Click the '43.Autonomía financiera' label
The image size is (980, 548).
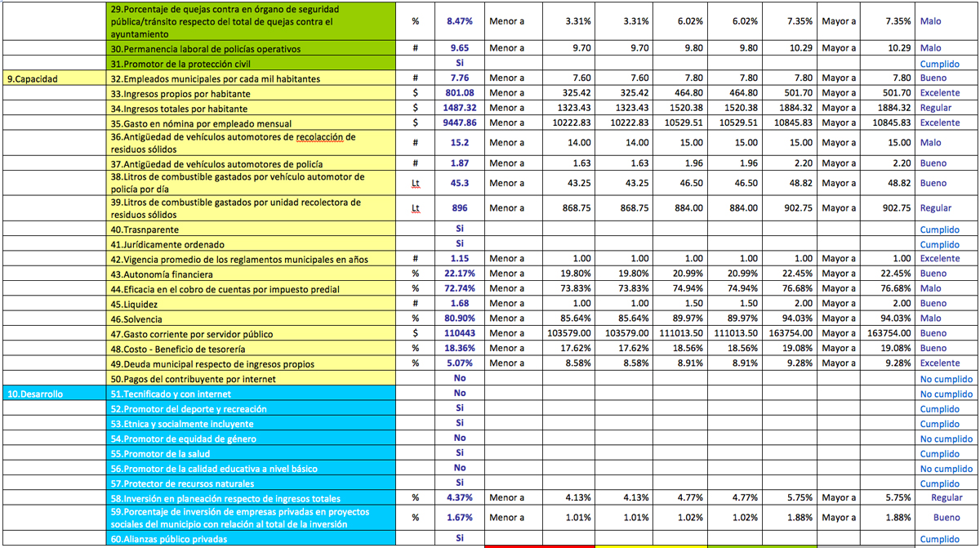162,274
